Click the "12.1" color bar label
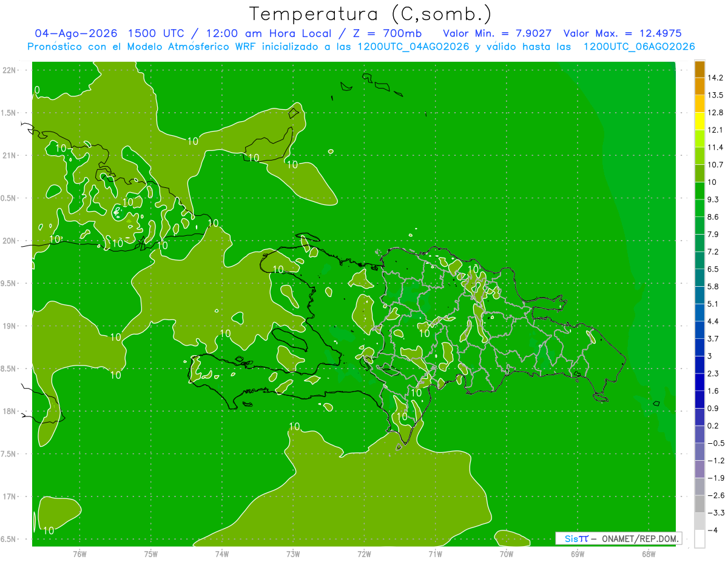728x562 pixels. pos(716,130)
